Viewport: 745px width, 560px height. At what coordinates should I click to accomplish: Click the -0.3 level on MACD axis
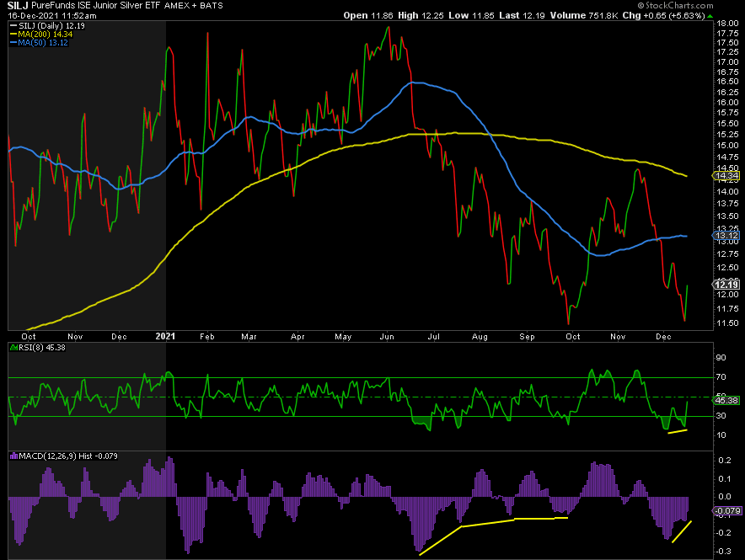pyautogui.click(x=724, y=552)
